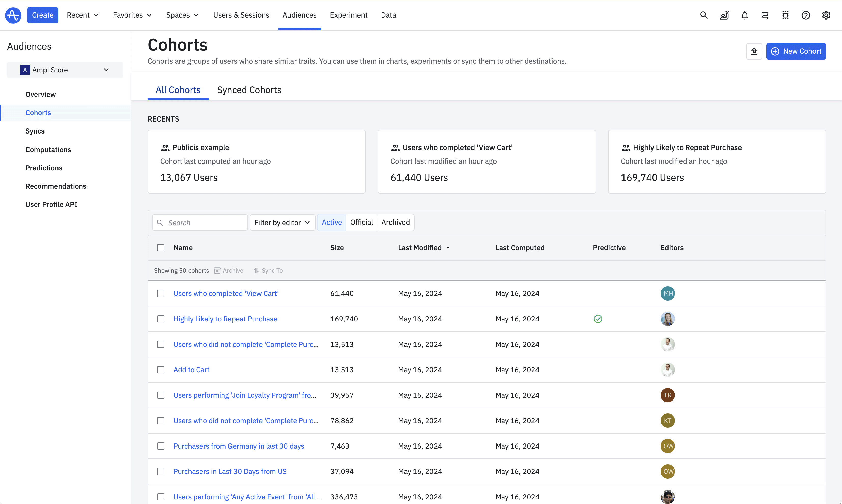Click the notifications bell icon
Image resolution: width=842 pixels, height=504 pixels.
[x=745, y=15]
